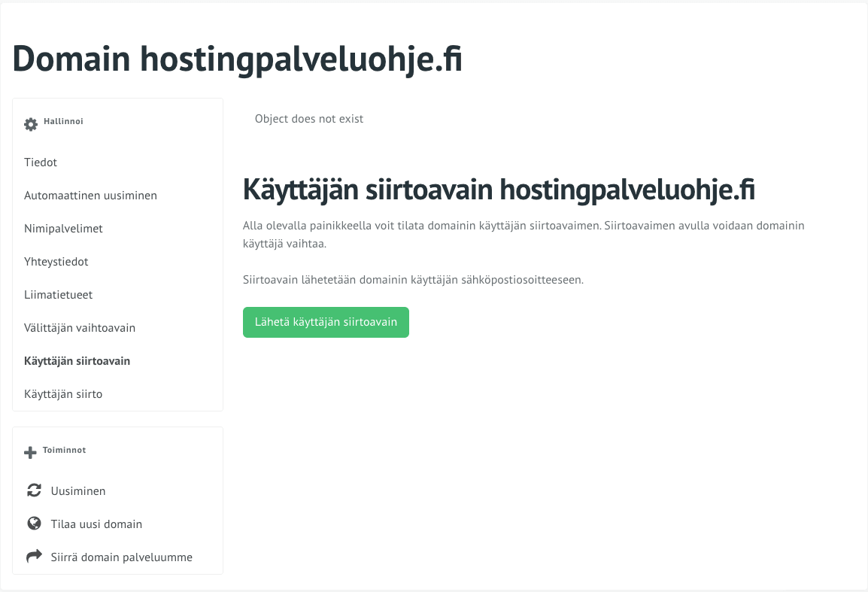Open Nimipalvelimet in the sidebar

63,229
